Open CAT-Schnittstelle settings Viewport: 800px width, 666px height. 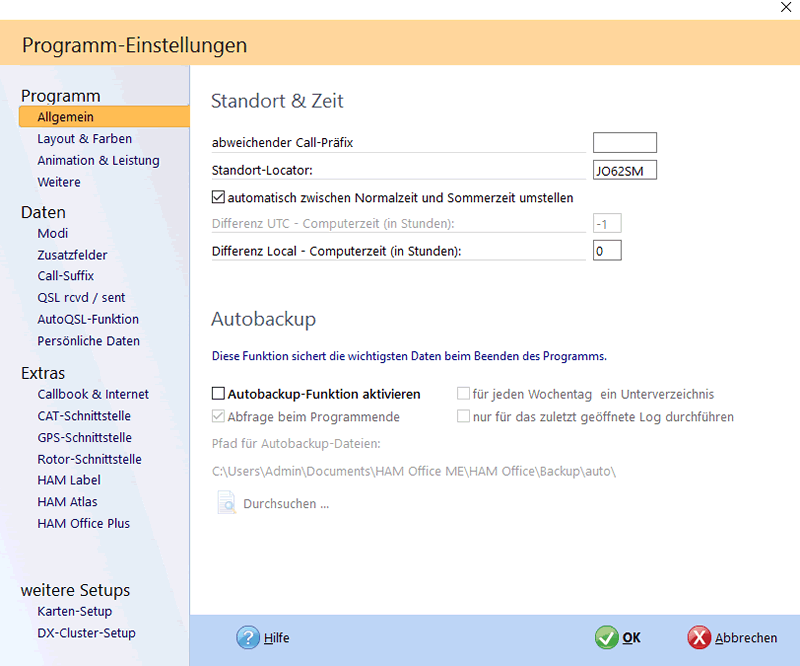(84, 416)
